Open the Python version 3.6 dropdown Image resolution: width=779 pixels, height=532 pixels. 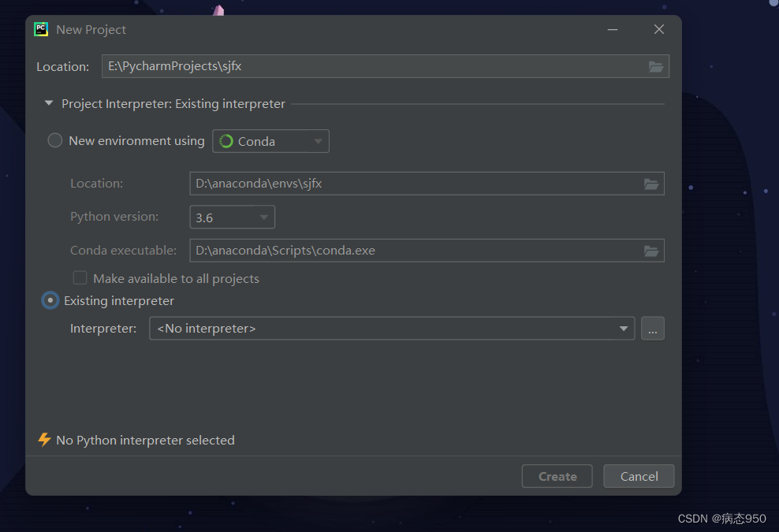(232, 217)
